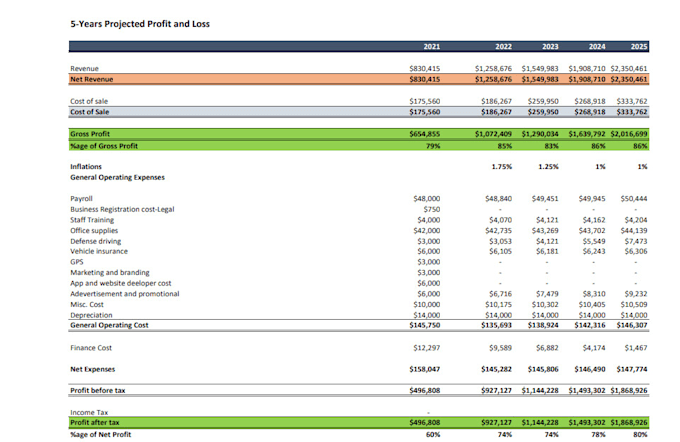680x442 pixels.
Task: Click the 5-Years Projected Profit and Loss title
Action: (140, 24)
